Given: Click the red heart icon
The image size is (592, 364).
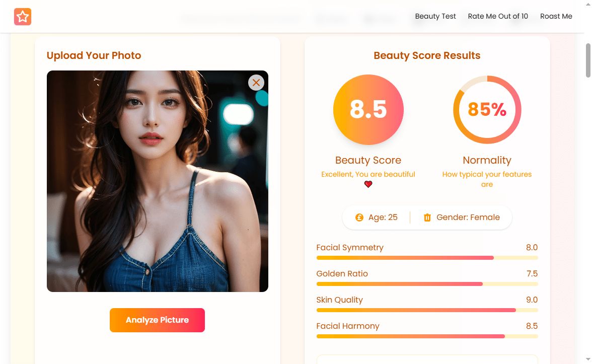Looking at the screenshot, I should point(368,184).
